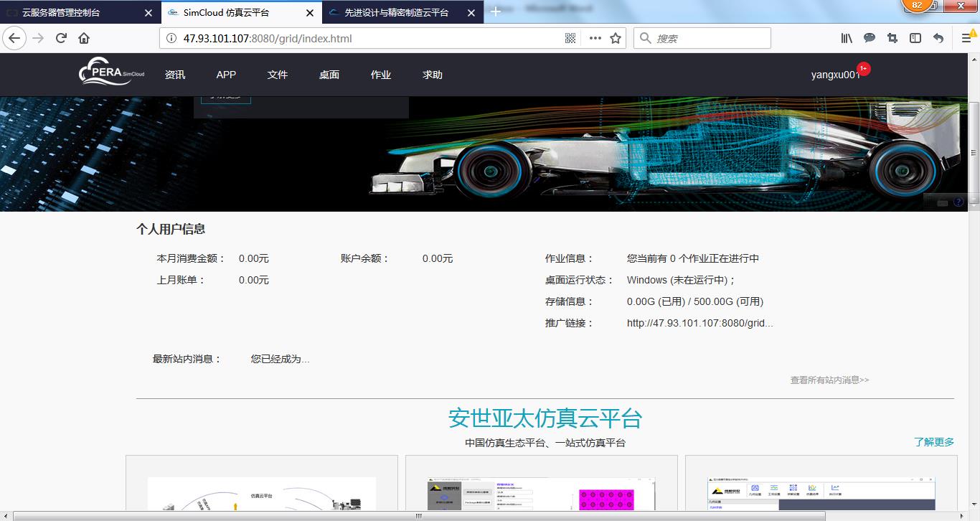Open the 文件 menu
980x521 pixels.
tap(278, 75)
